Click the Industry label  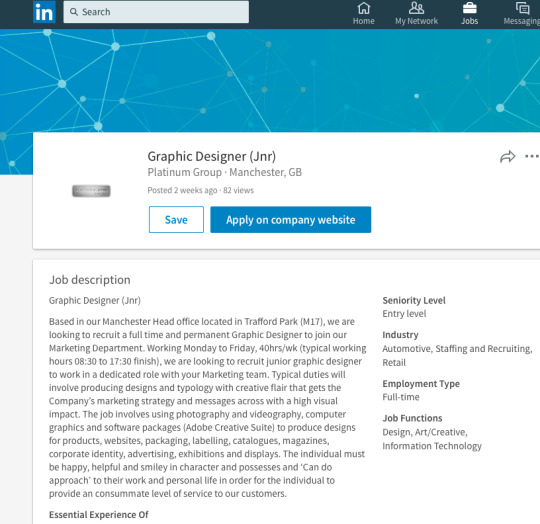[x=400, y=335]
